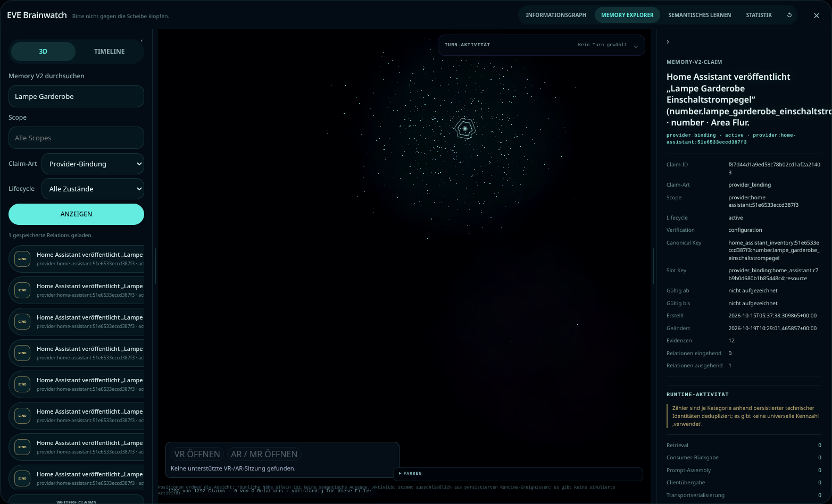The image size is (832, 504).
Task: Open the Informationsgraph tab
Action: 556,15
